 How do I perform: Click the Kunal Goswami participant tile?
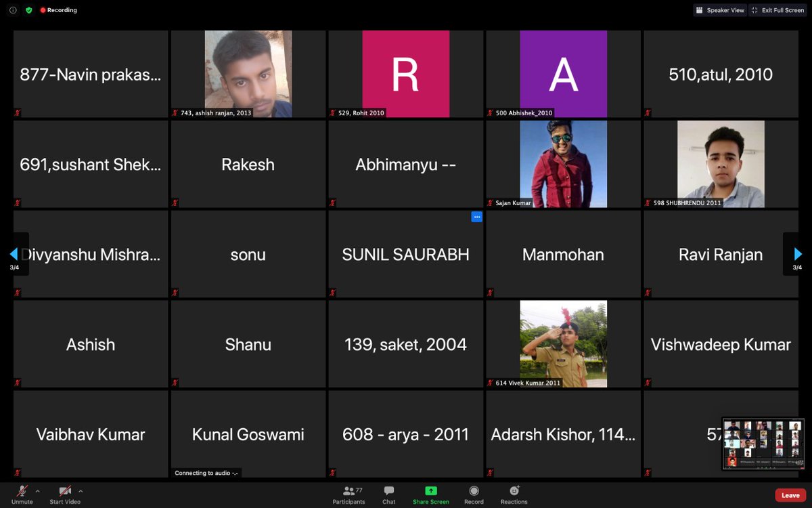click(x=248, y=434)
